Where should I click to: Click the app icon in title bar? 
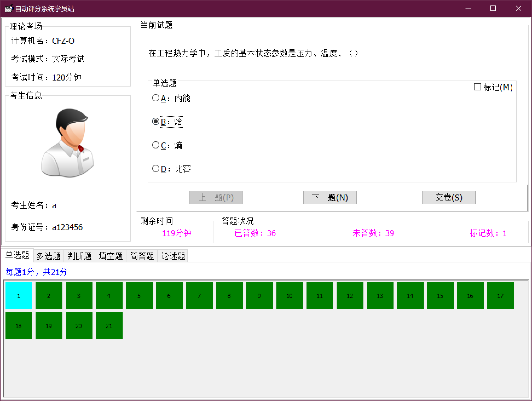tap(8, 8)
